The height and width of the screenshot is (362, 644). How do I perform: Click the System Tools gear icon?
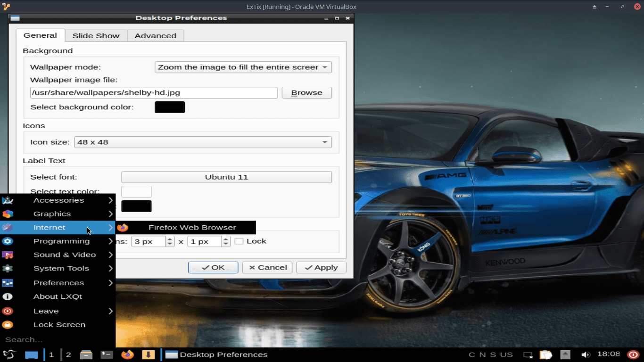point(8,269)
